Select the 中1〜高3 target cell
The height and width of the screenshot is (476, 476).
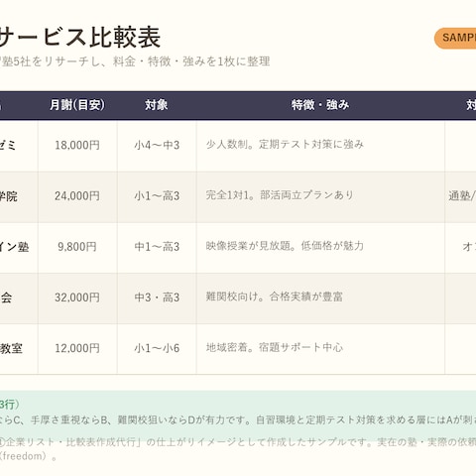pyautogui.click(x=157, y=247)
